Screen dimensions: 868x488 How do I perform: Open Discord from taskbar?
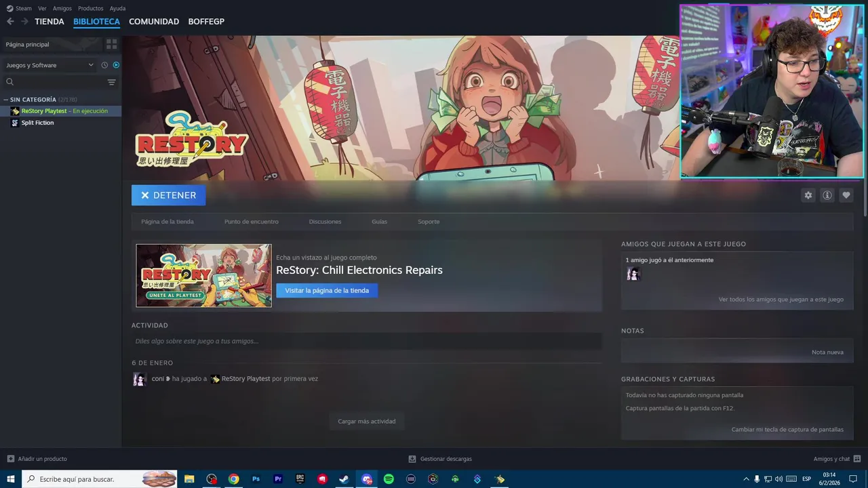[x=366, y=479]
